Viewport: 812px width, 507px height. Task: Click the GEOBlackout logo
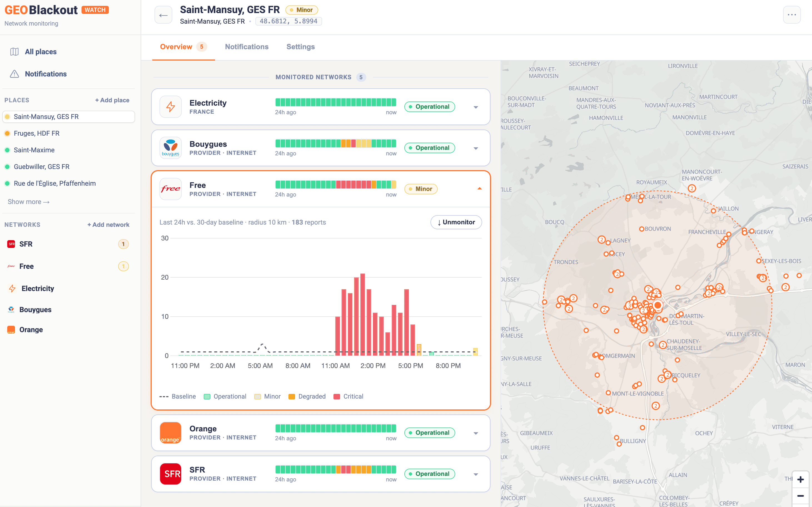(x=41, y=10)
